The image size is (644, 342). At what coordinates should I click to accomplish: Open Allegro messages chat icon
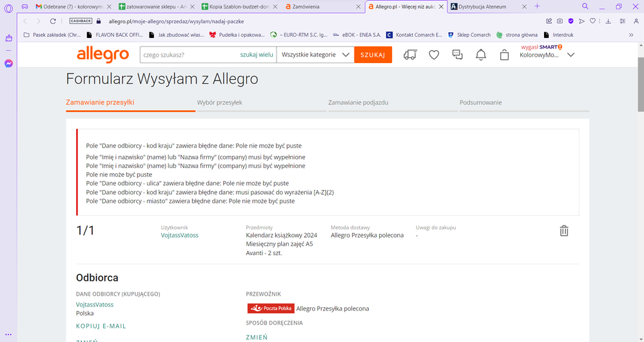[x=457, y=55]
